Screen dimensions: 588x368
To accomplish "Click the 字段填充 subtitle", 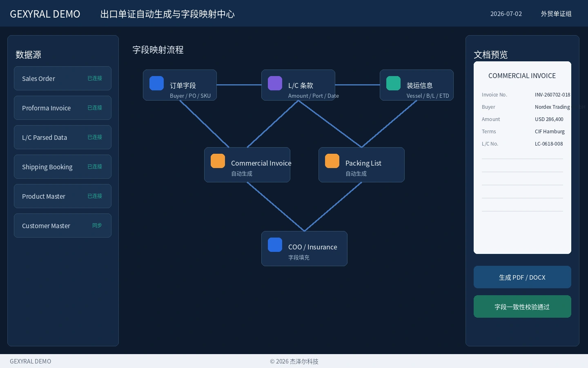I will pos(299,257).
